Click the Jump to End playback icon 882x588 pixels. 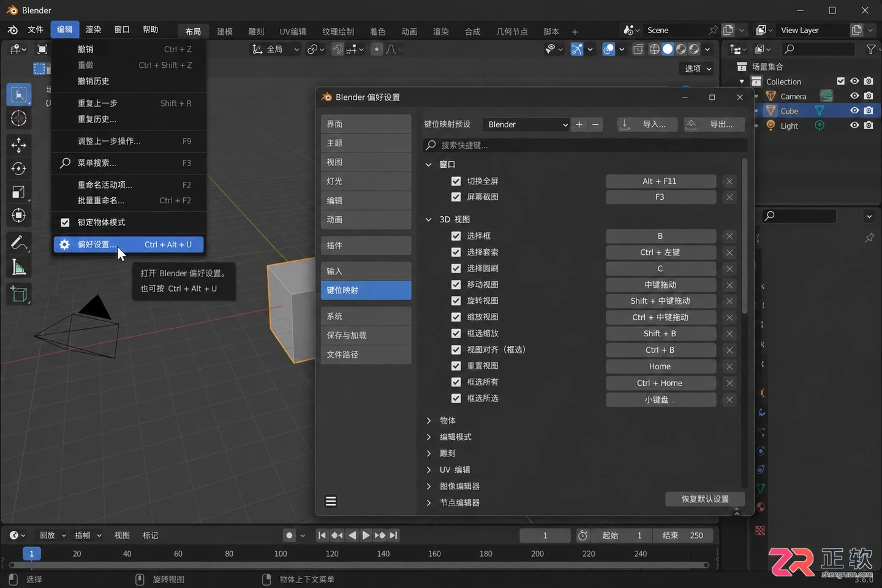coord(394,535)
